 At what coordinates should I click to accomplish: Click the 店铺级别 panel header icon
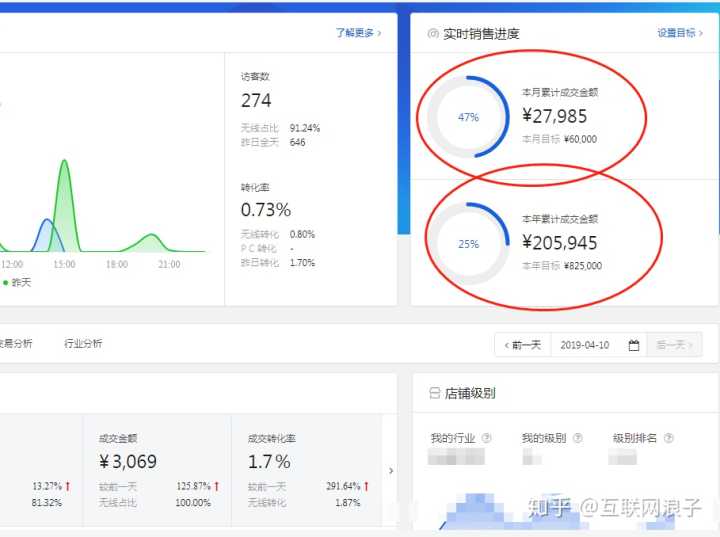coord(434,394)
